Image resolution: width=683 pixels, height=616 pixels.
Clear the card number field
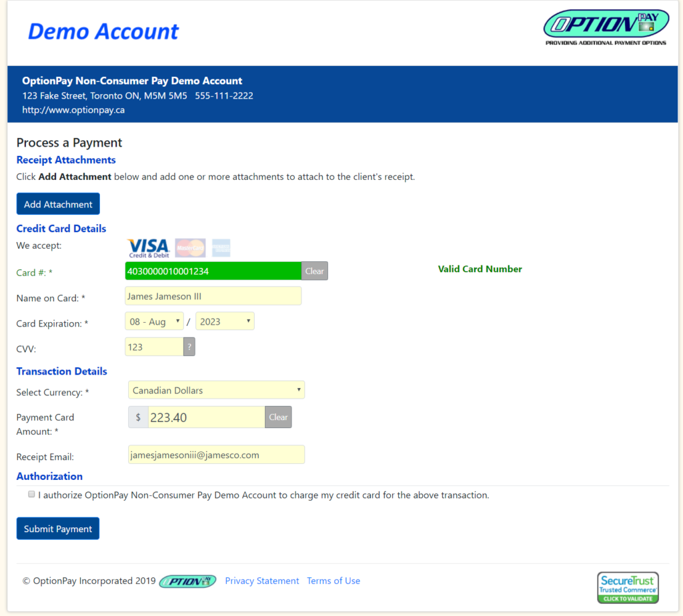click(315, 271)
